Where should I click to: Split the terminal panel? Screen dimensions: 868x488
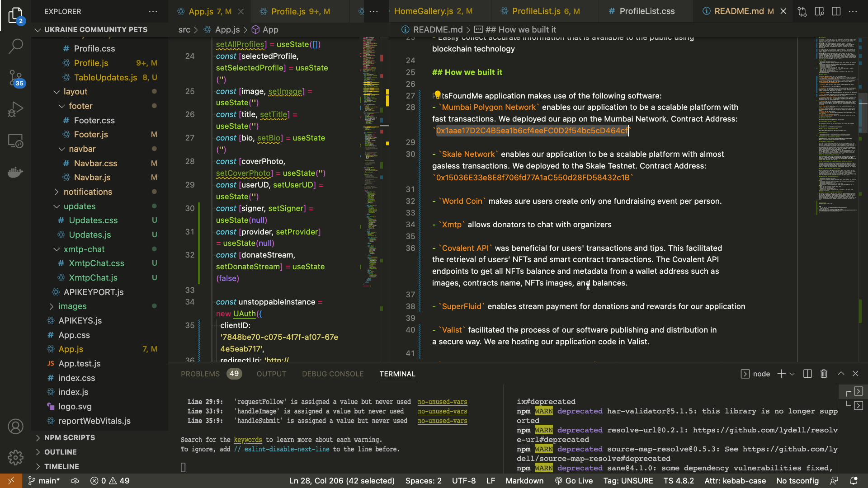[807, 374]
